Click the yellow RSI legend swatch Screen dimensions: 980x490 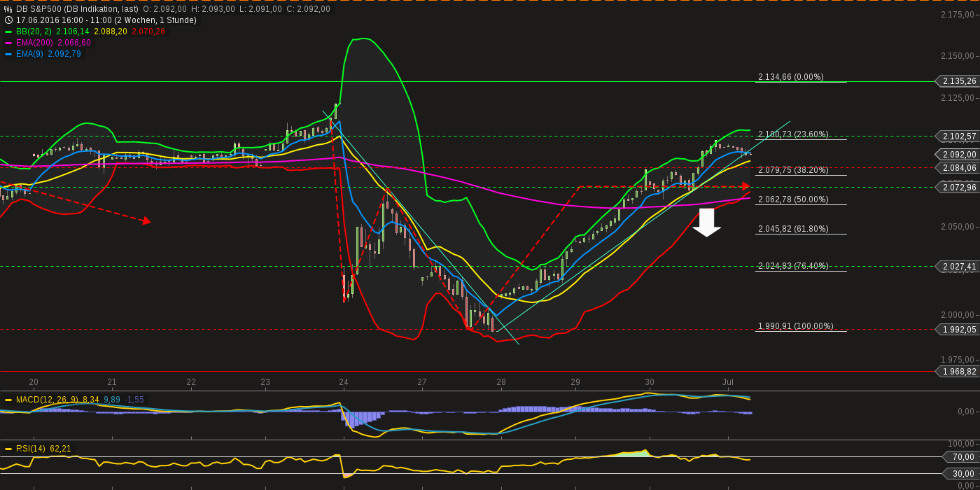8,449
